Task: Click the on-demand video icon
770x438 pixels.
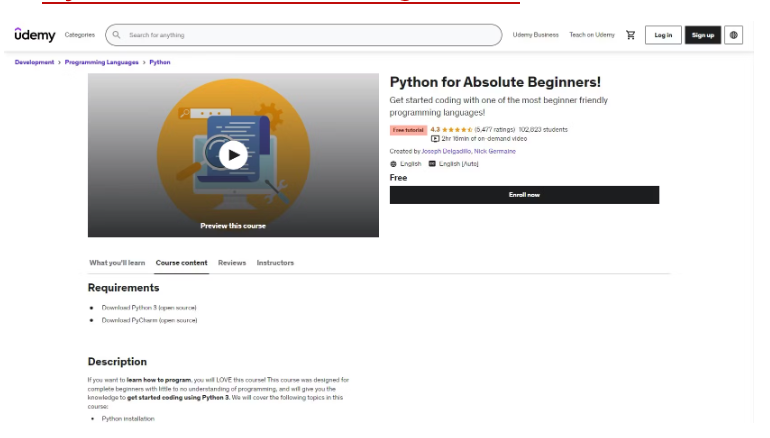Action: point(435,139)
